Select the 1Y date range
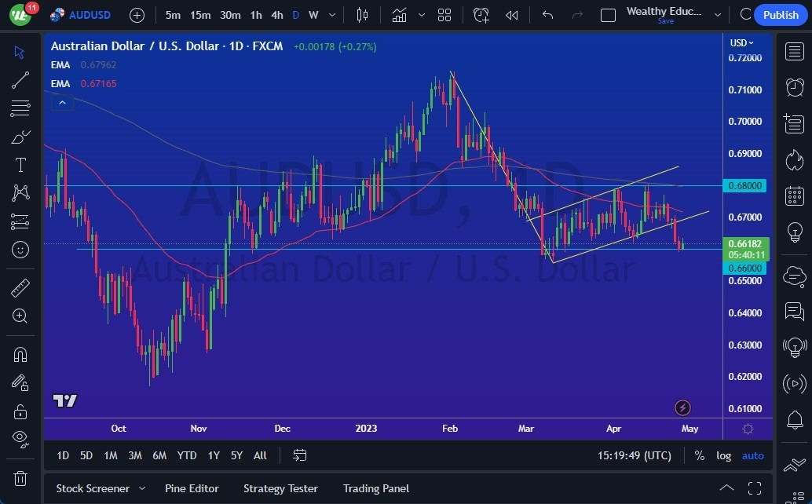 click(x=213, y=455)
